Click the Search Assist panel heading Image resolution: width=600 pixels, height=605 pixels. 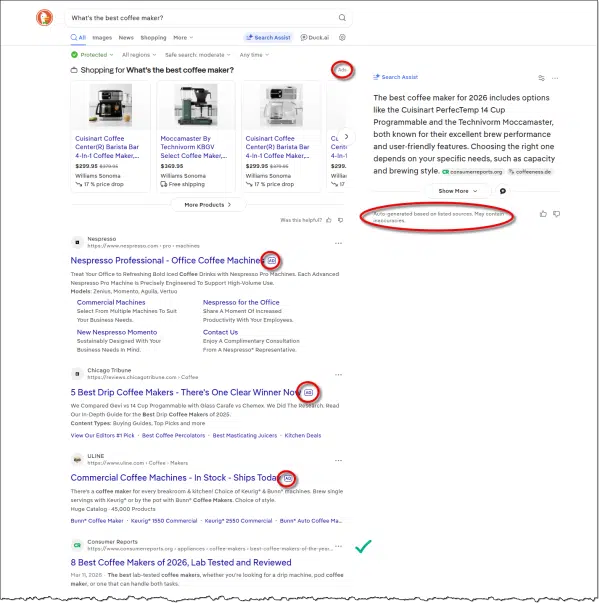tap(395, 77)
